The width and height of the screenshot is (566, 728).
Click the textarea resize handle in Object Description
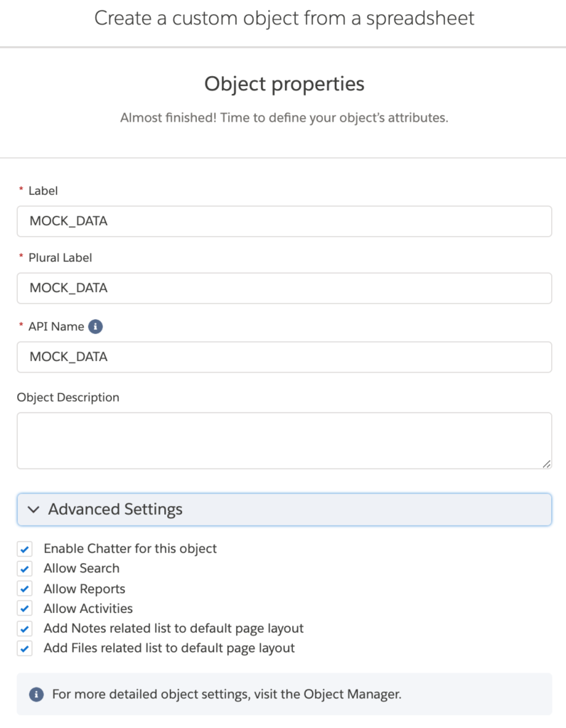click(x=547, y=464)
